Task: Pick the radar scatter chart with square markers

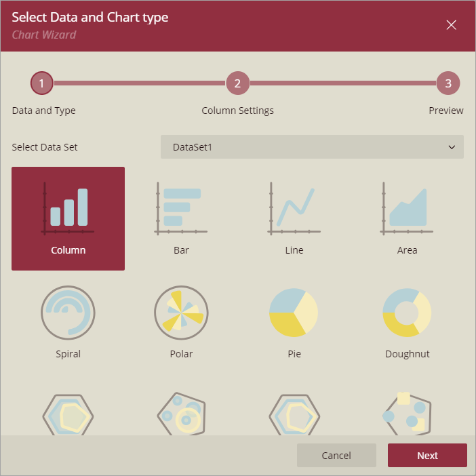Action: (x=407, y=414)
